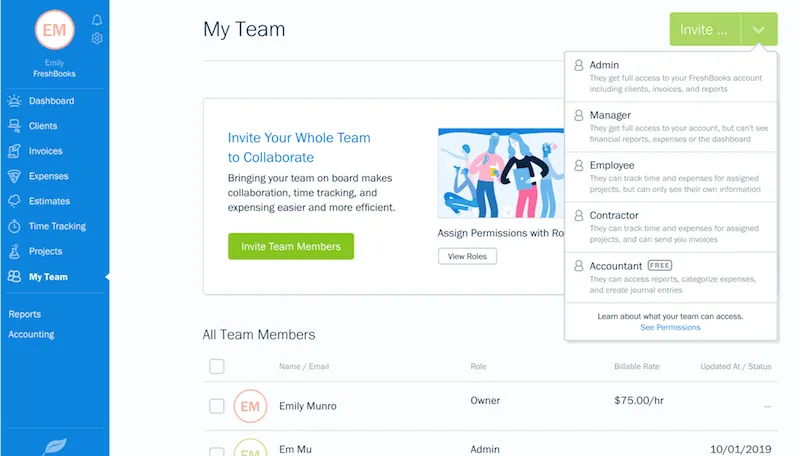Click the Clients sidebar icon
The height and width of the screenshot is (456, 800).
[14, 126]
